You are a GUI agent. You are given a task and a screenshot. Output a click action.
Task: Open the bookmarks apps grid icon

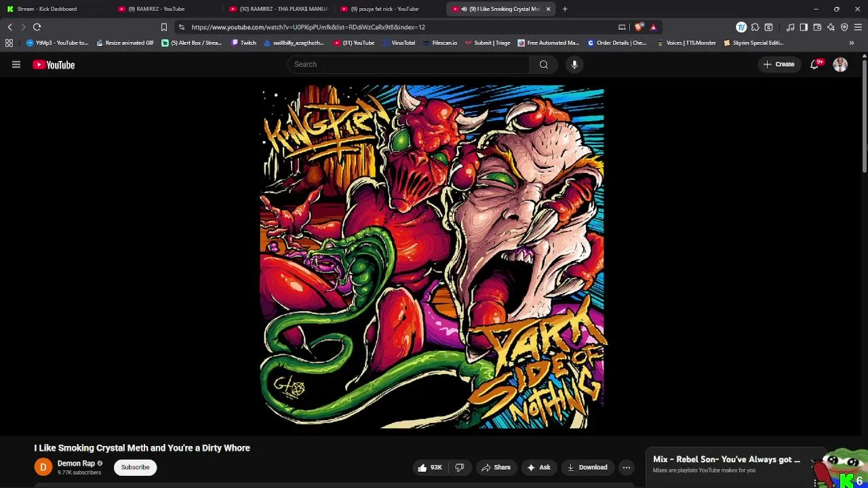coord(9,43)
